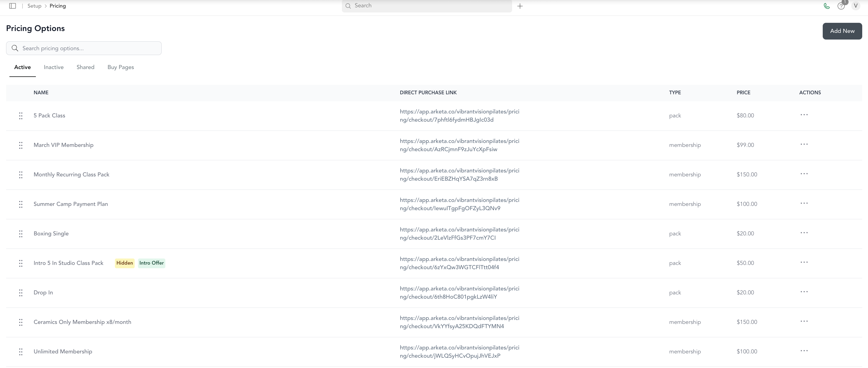Click the plus icon beside top search
The width and height of the screenshot is (868, 368).
click(520, 6)
